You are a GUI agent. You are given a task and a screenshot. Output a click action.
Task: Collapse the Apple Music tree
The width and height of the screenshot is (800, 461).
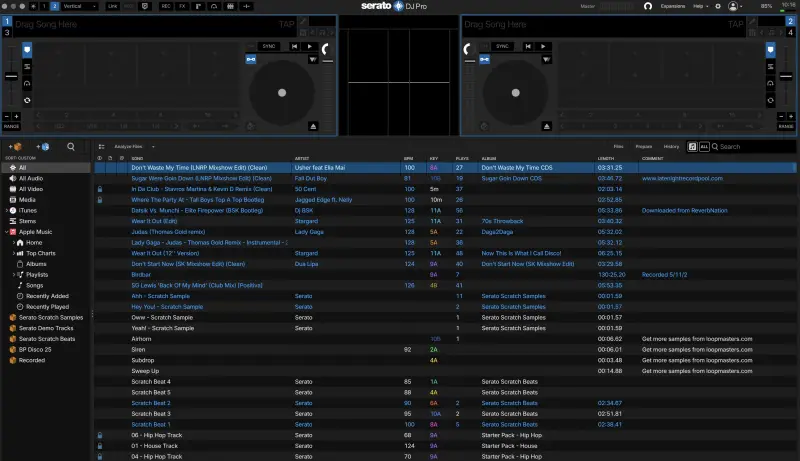click(x=7, y=232)
